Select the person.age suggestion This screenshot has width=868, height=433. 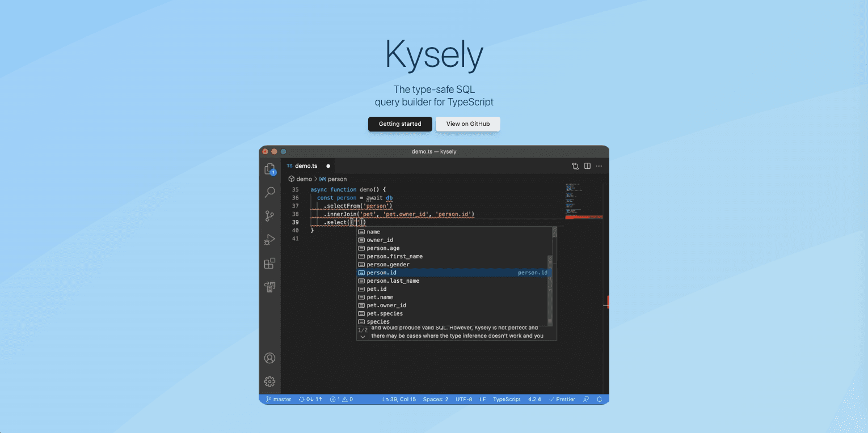pyautogui.click(x=454, y=248)
